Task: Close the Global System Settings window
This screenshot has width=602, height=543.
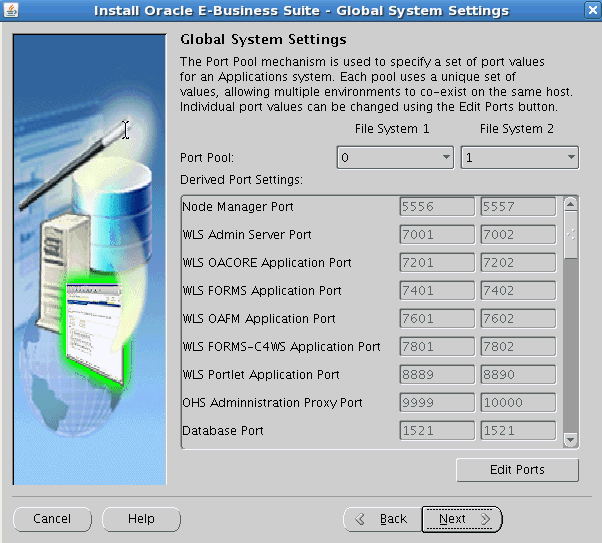Action: tap(592, 10)
